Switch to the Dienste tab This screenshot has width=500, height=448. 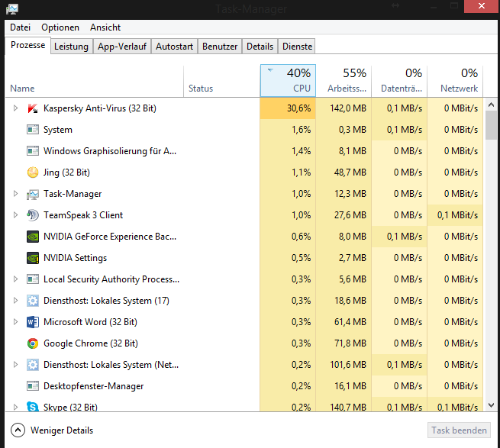pyautogui.click(x=297, y=47)
